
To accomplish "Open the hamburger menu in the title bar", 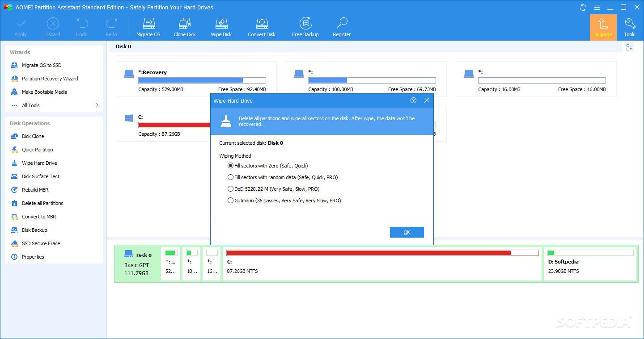I will coord(597,7).
